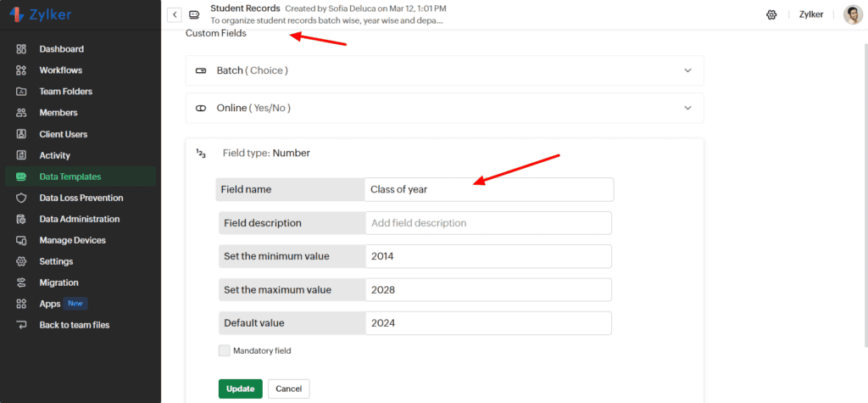Image resolution: width=868 pixels, height=403 pixels.
Task: Click the Members people icon
Action: point(21,113)
